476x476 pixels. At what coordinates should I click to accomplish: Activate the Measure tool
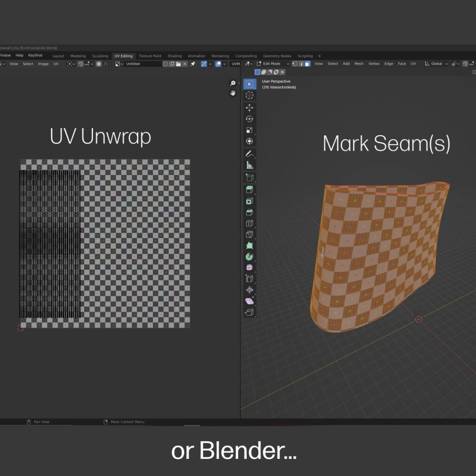(x=250, y=165)
